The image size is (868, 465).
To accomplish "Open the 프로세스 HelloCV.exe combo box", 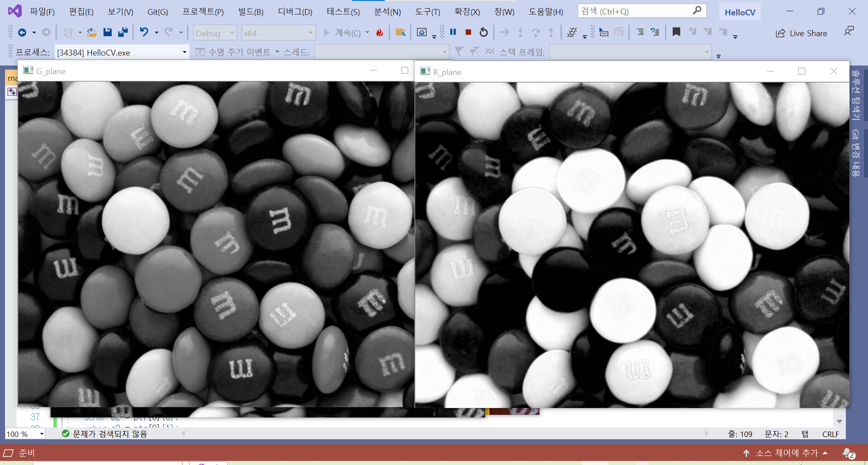I will [122, 52].
